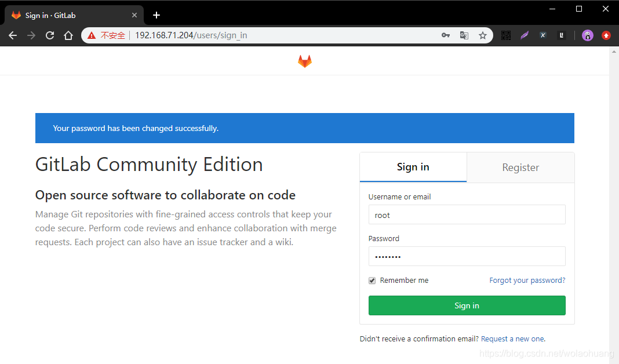
Task: Toggle the Remember me checkbox
Action: [372, 281]
